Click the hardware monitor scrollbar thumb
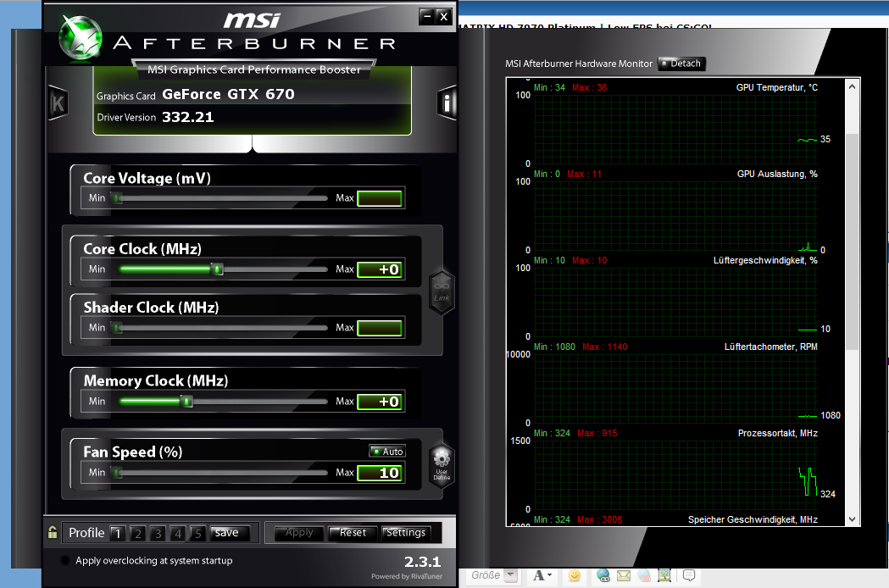Screen dimensions: 889x588 pyautogui.click(x=852, y=241)
